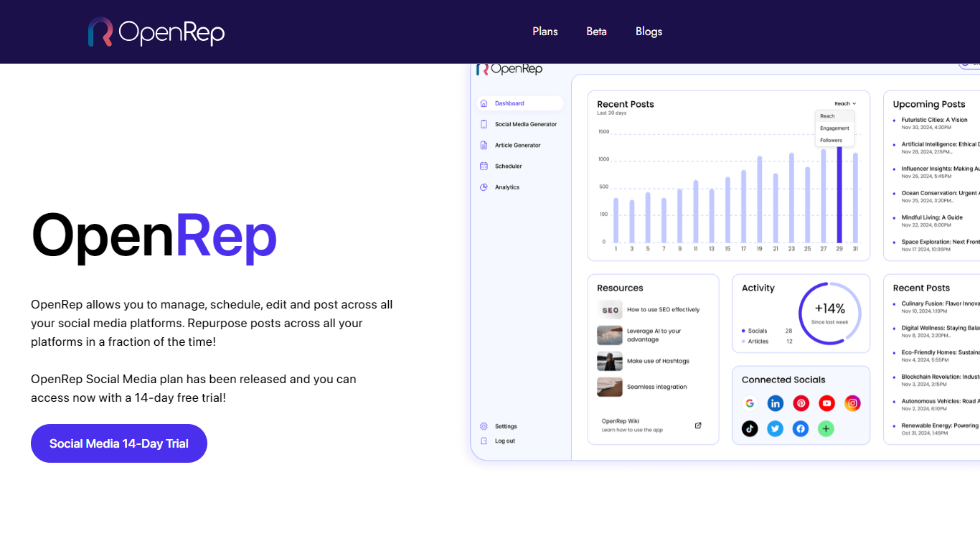The height and width of the screenshot is (551, 980).
Task: Click the Log out door icon
Action: (x=484, y=441)
